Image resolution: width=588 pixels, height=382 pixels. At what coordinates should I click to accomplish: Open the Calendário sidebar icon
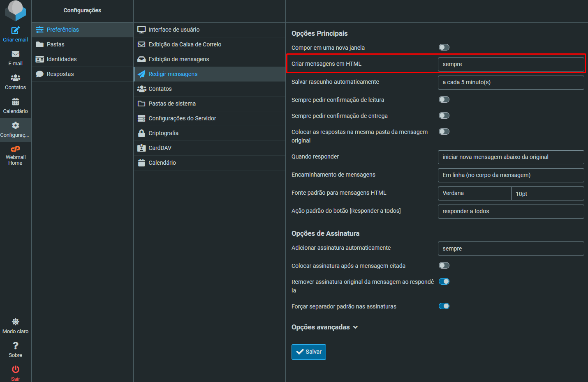[15, 102]
